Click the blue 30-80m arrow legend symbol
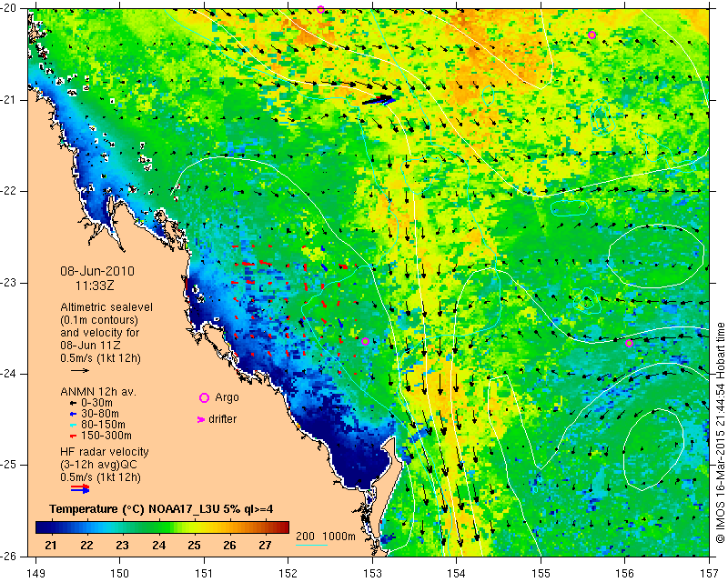Screen dimensions: 728x582 point(73,414)
